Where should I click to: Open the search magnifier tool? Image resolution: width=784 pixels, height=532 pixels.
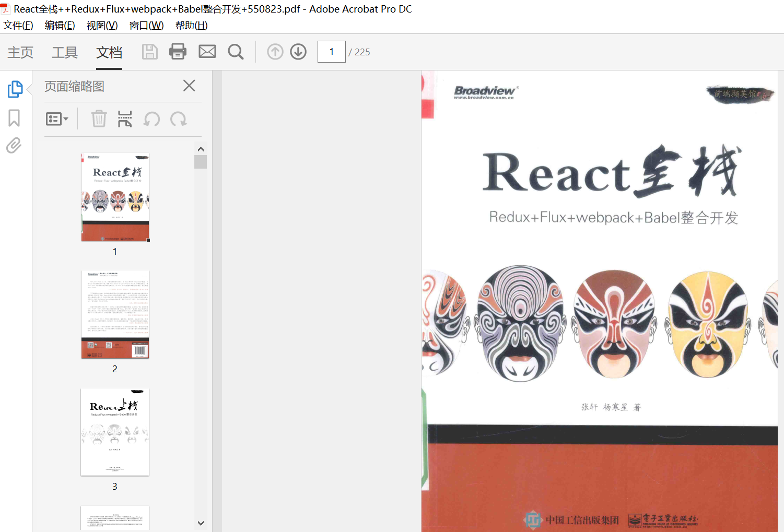click(x=236, y=52)
